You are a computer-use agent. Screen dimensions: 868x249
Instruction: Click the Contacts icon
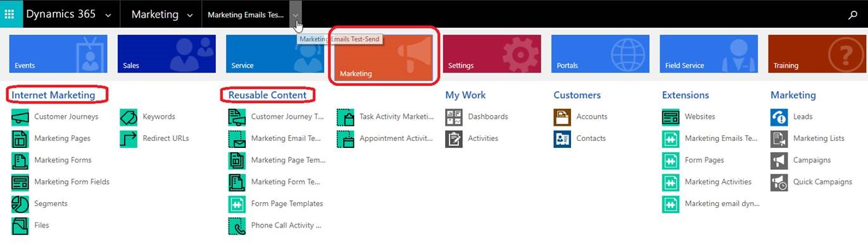click(x=562, y=138)
